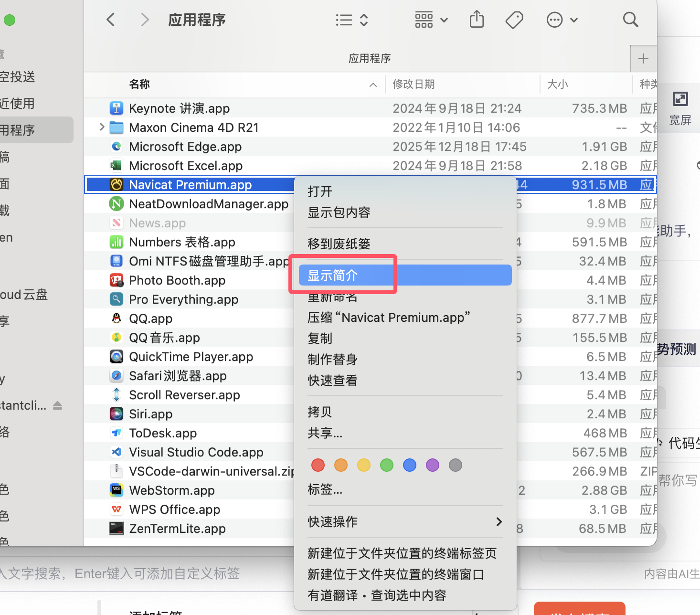Choose 打开 in the context menu
This screenshot has height=615, width=700.
405,191
